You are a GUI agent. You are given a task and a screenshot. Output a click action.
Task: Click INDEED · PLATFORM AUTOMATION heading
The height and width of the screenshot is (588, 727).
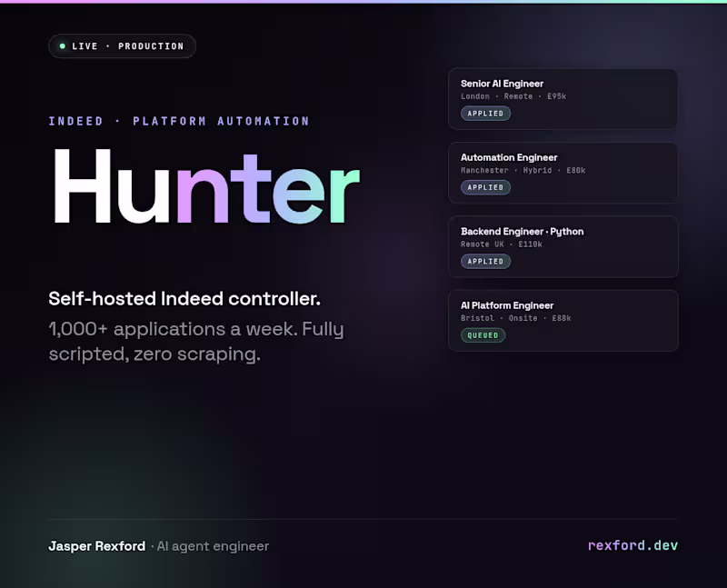click(x=179, y=122)
